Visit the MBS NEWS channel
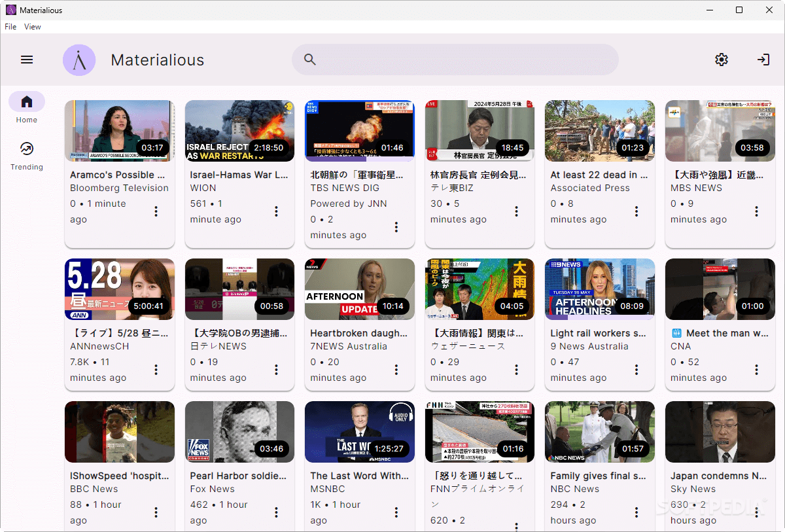This screenshot has width=785, height=532. click(x=697, y=188)
